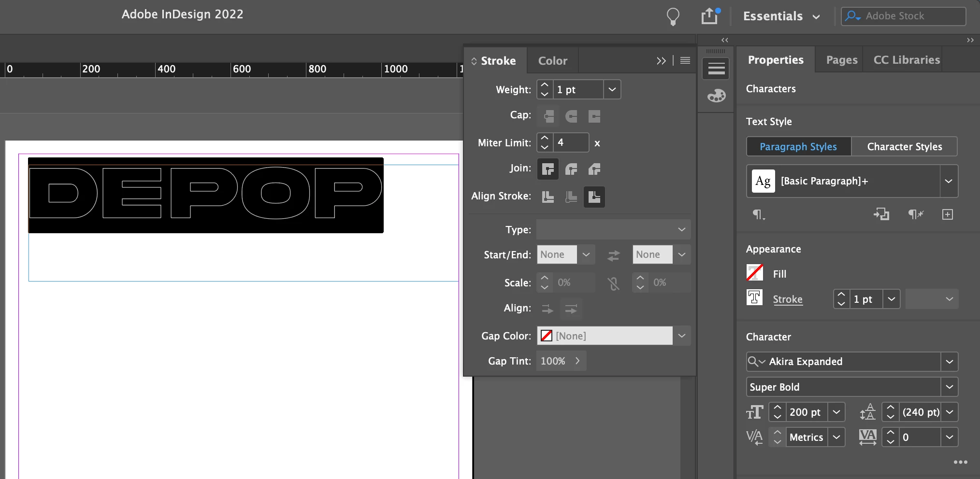This screenshot has height=479, width=980.
Task: Switch to the Pages tab
Action: [842, 60]
